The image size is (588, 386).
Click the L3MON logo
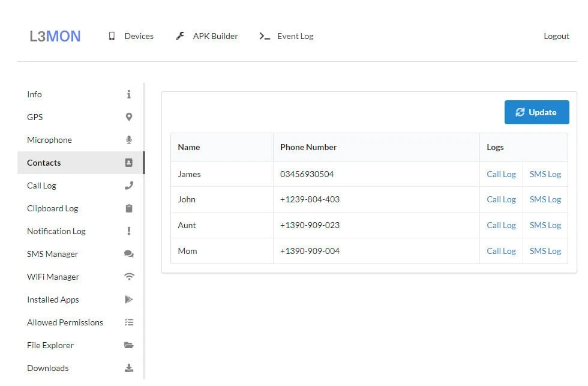(x=55, y=36)
